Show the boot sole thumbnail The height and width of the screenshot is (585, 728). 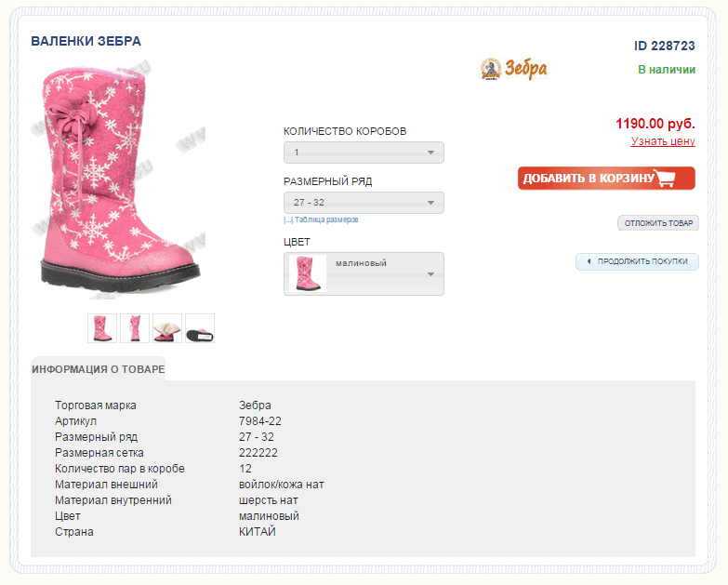(x=200, y=328)
